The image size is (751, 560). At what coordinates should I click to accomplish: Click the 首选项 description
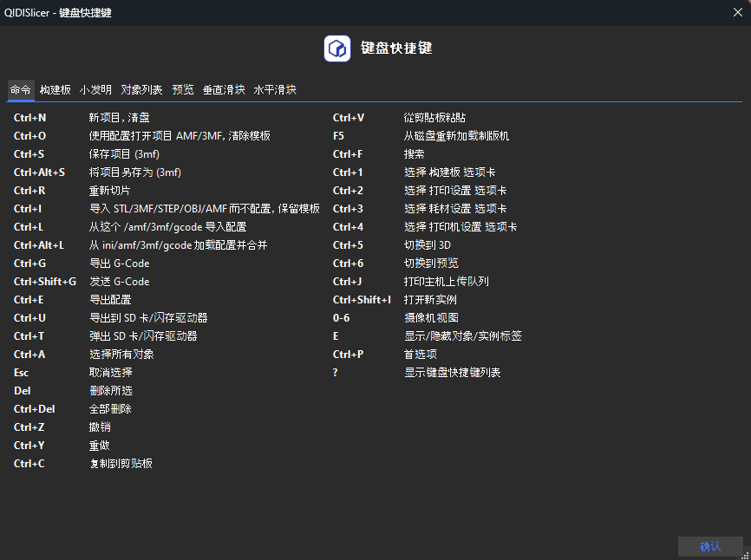pos(421,355)
